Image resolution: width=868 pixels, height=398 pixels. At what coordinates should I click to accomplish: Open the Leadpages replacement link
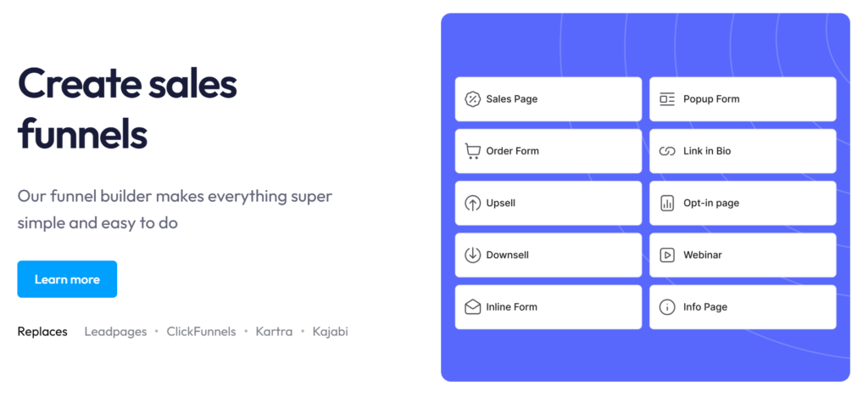tap(115, 332)
